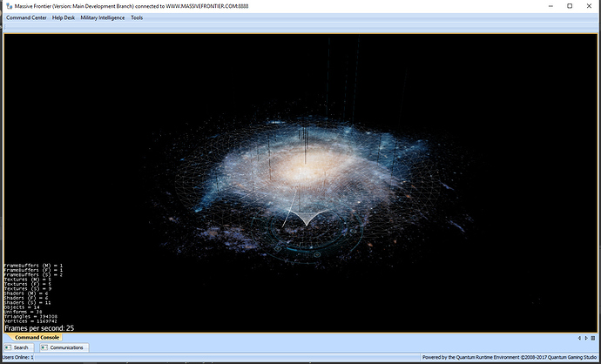
Task: Open the Search panel button
Action: (x=18, y=347)
